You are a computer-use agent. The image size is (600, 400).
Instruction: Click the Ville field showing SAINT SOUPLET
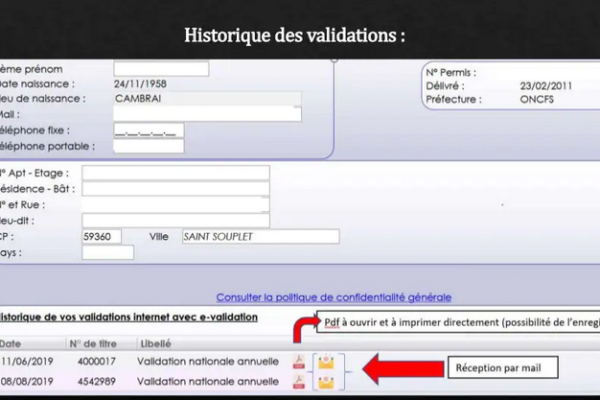click(259, 236)
